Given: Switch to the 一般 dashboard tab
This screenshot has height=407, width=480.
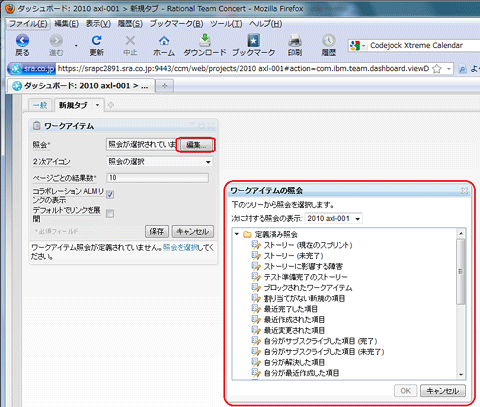Looking at the screenshot, I should (x=40, y=105).
